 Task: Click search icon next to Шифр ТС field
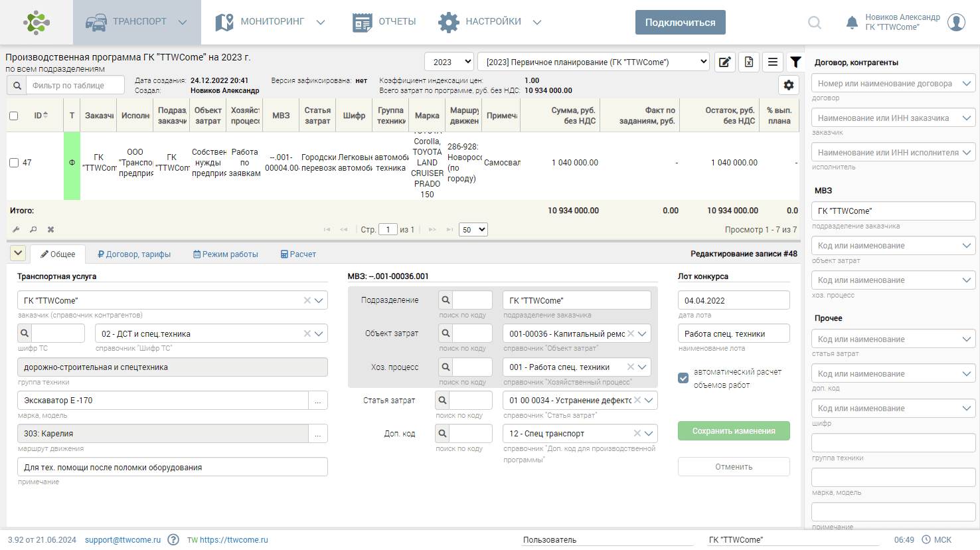click(x=25, y=333)
